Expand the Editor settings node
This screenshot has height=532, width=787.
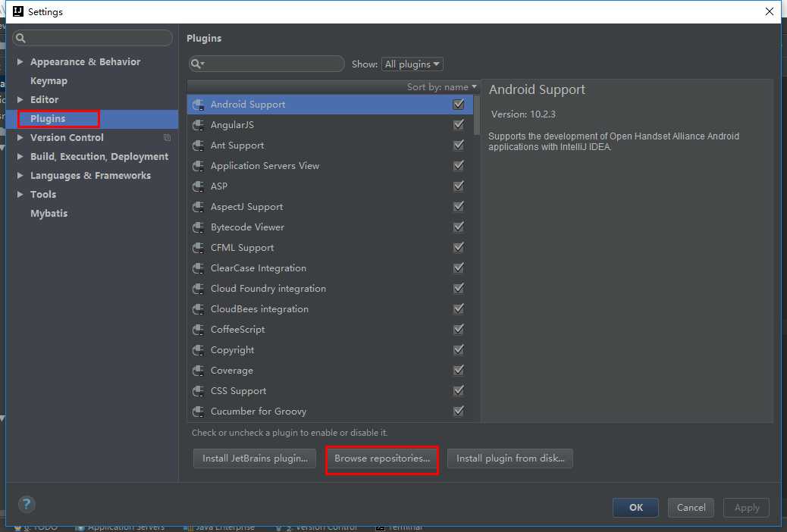[20, 99]
